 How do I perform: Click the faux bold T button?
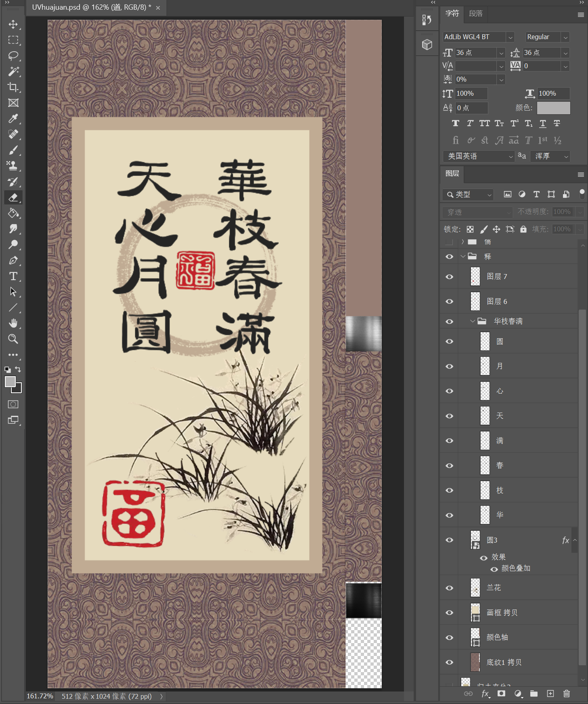[x=456, y=124]
